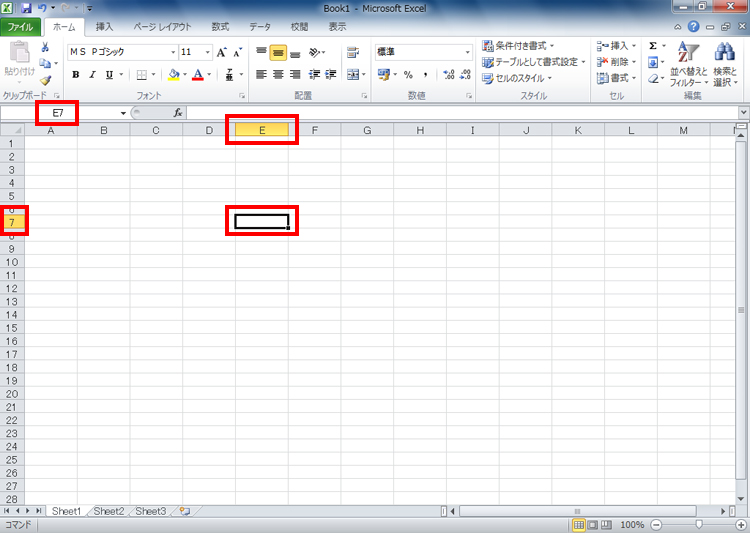Switch to the ページレイアウト tab

(x=162, y=27)
